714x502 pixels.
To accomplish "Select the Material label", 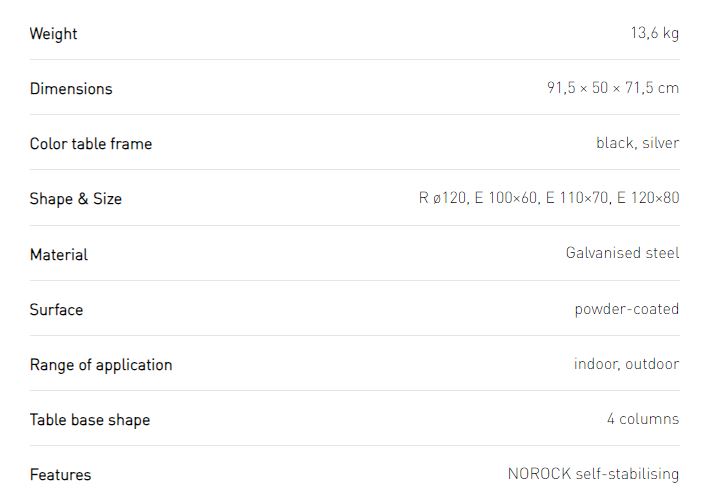I will tap(59, 254).
